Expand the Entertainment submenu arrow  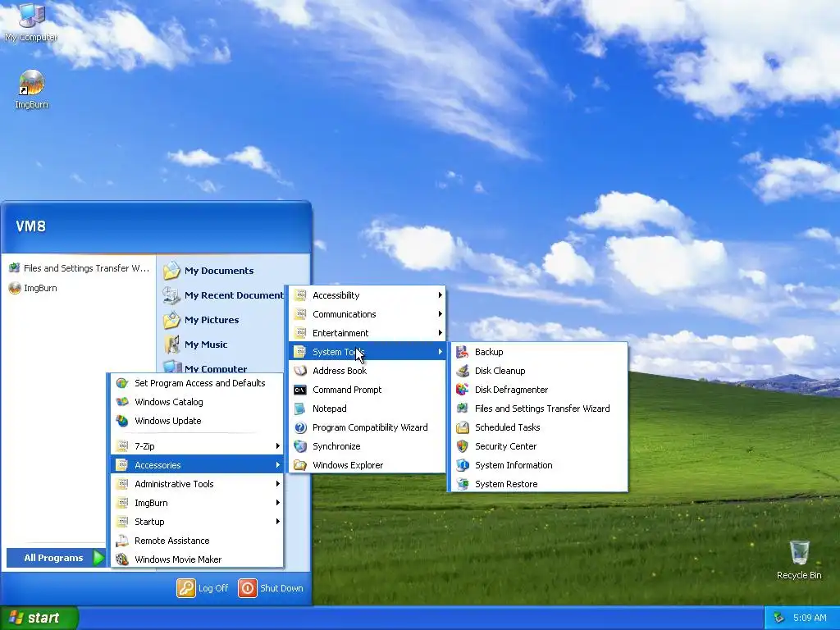tap(440, 333)
